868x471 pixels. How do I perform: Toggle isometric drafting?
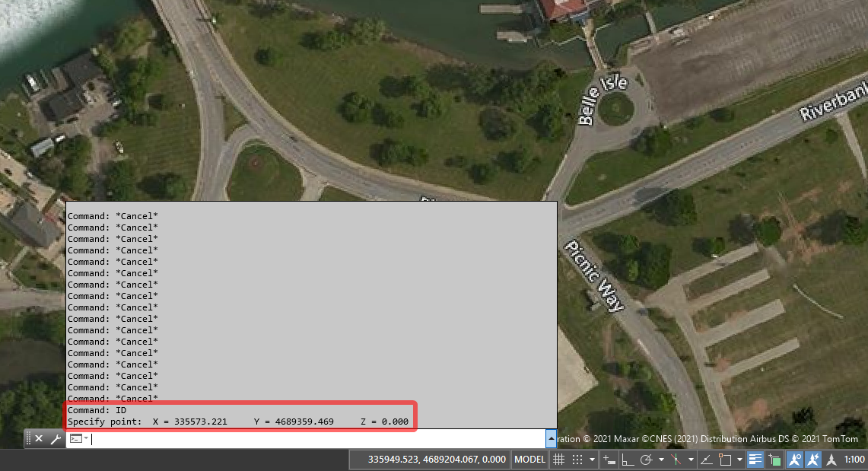(x=676, y=460)
